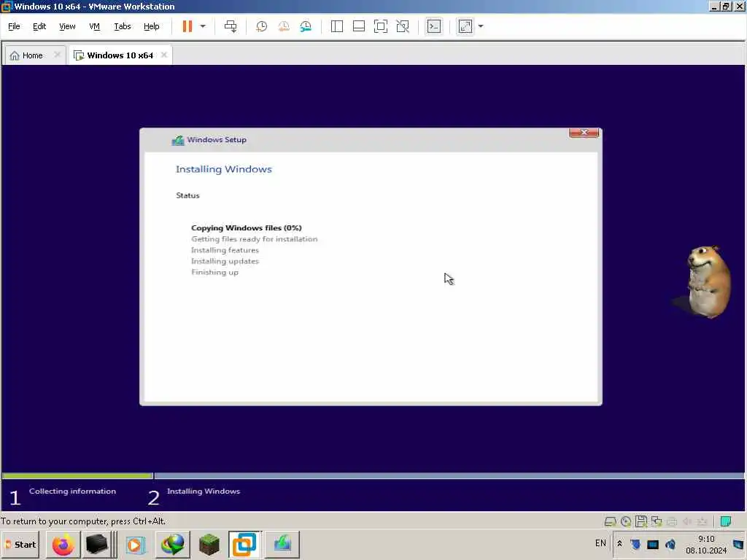This screenshot has height=560, width=747.
Task: Launch Minecraft from the taskbar
Action: point(209,544)
